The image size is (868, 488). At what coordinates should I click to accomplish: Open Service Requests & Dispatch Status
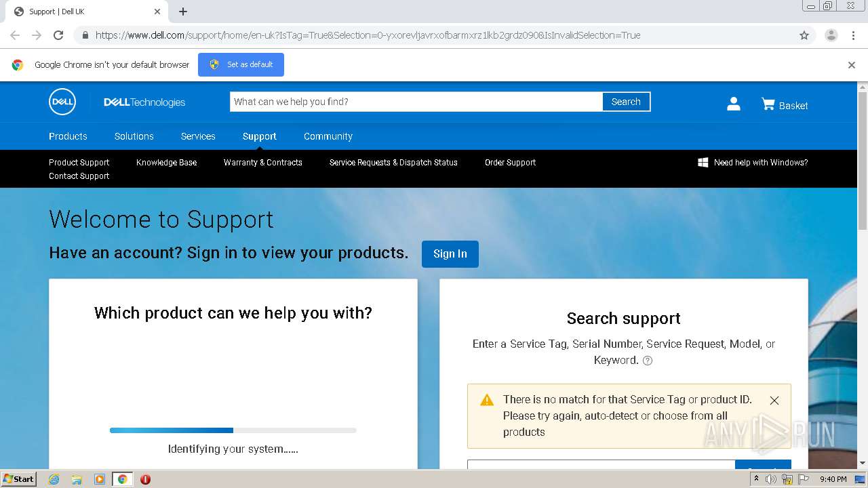pyautogui.click(x=393, y=163)
